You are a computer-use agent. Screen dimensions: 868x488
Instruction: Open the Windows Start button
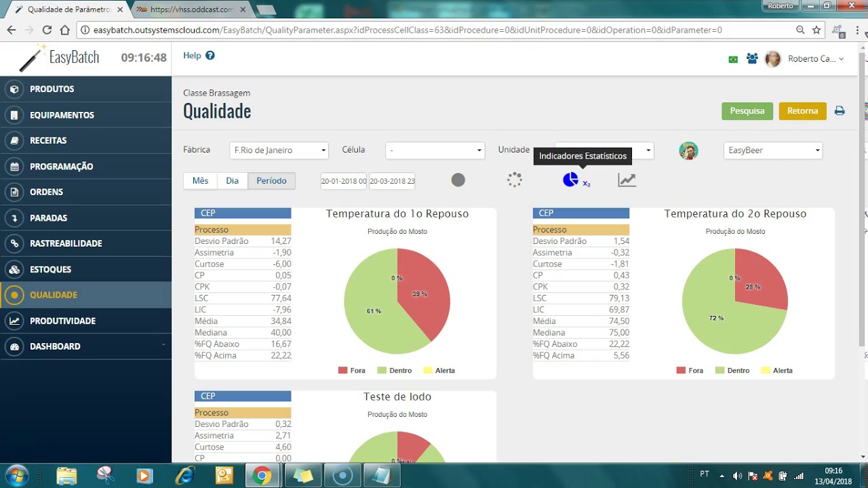16,475
